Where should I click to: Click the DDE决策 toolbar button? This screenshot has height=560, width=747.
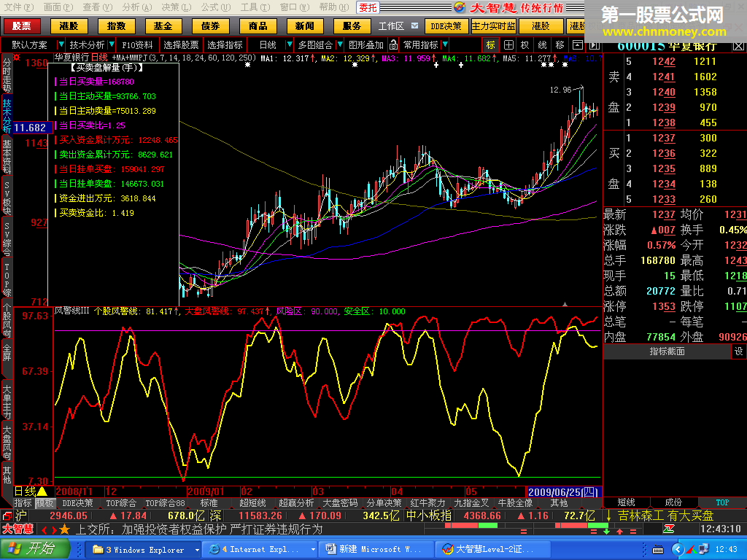[446, 26]
